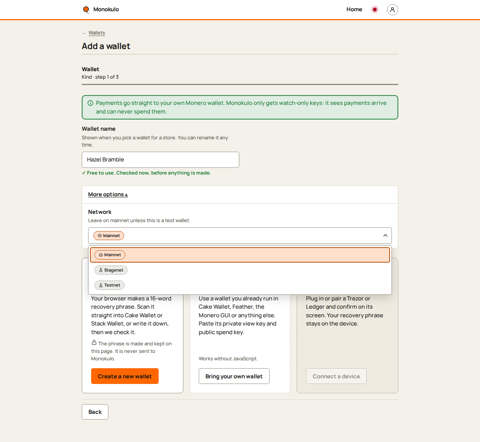Click the 'Add a wallet' heading
The width and height of the screenshot is (480, 442).
coord(106,46)
